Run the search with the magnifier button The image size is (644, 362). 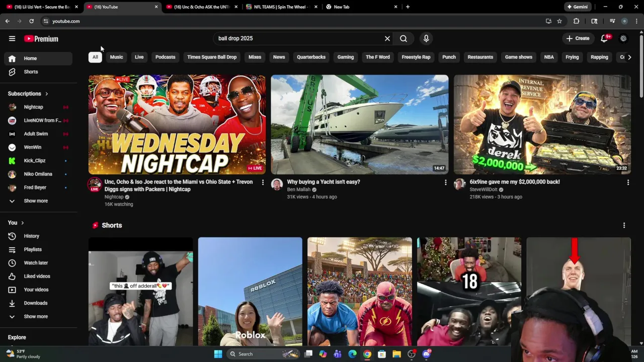click(404, 39)
